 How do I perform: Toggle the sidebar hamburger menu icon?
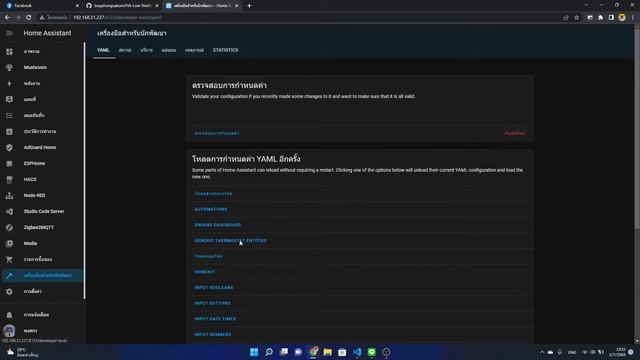9,33
